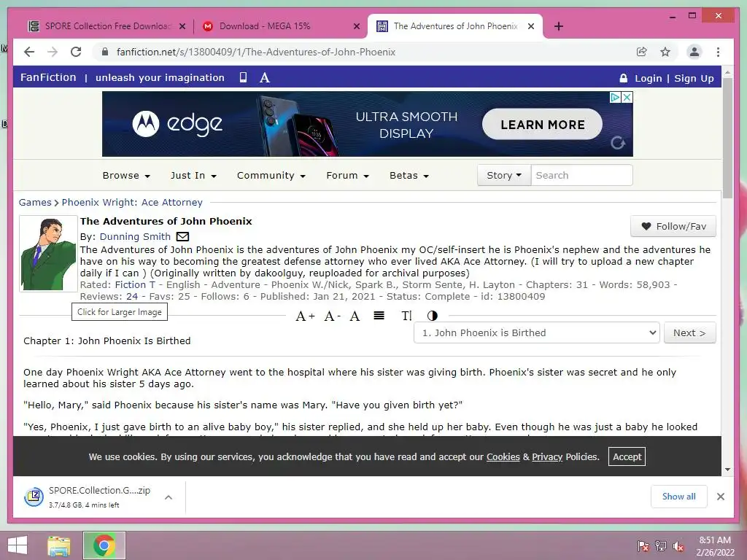This screenshot has width=747, height=560.
Task: Expand the Browse menu
Action: [x=126, y=175]
